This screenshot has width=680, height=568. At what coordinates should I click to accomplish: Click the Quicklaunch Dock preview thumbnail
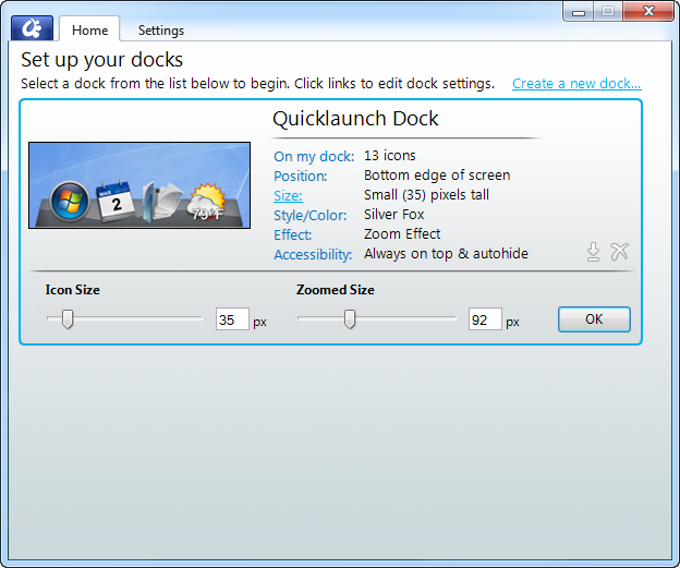pos(139,185)
